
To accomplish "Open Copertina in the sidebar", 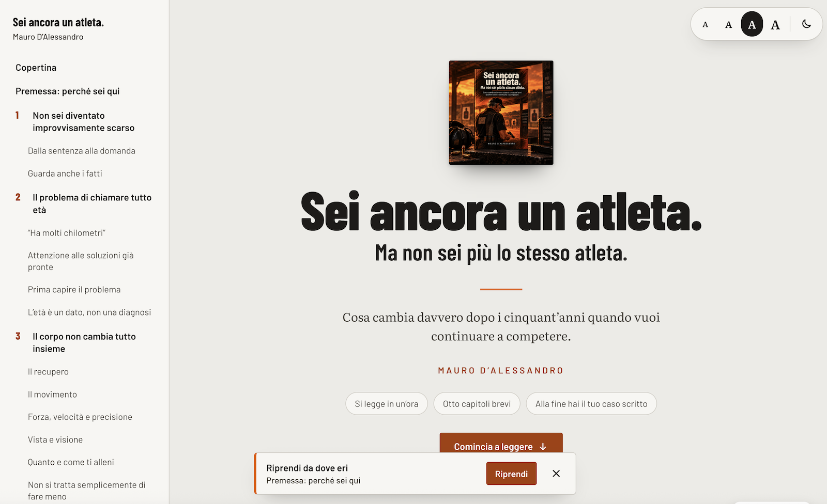I will click(x=36, y=68).
